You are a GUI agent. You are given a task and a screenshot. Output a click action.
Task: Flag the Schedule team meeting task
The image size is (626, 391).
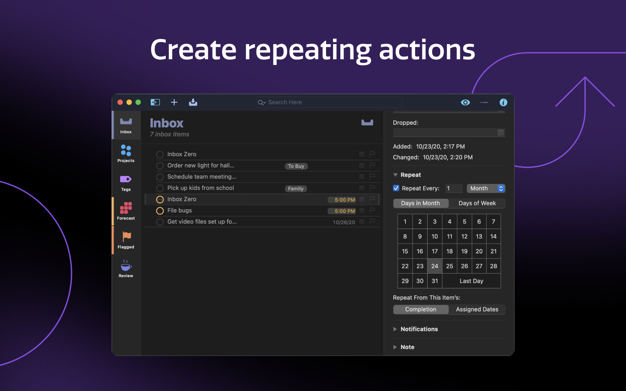point(372,177)
